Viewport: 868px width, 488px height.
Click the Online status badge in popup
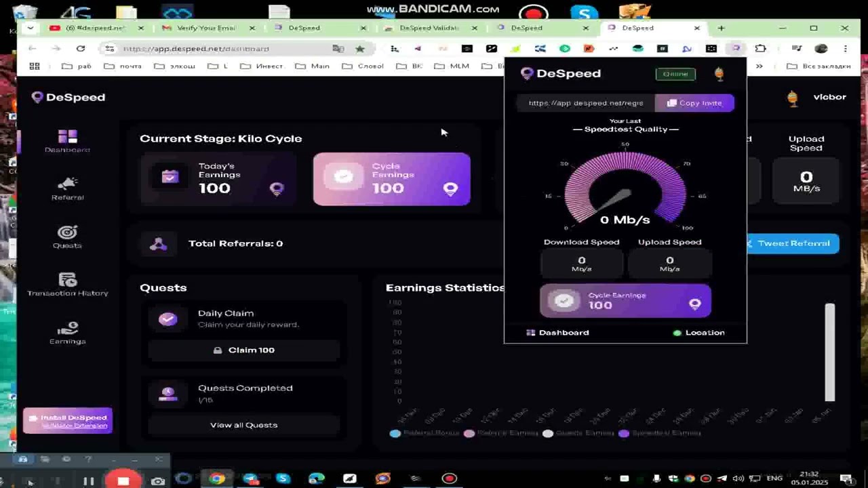(x=675, y=74)
